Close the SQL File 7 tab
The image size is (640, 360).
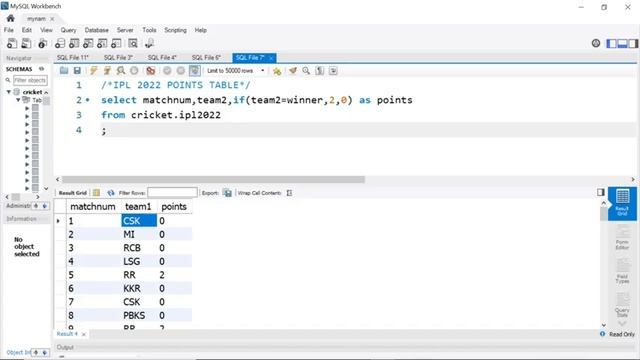pyautogui.click(x=271, y=58)
